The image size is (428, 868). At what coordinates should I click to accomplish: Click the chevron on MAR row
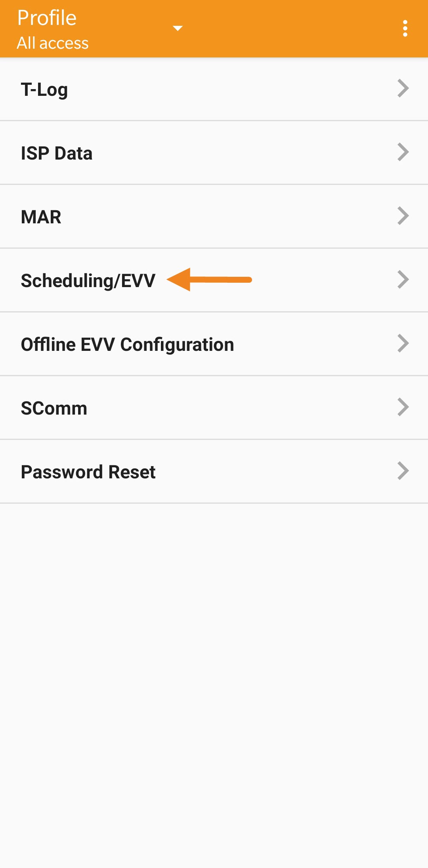tap(403, 216)
